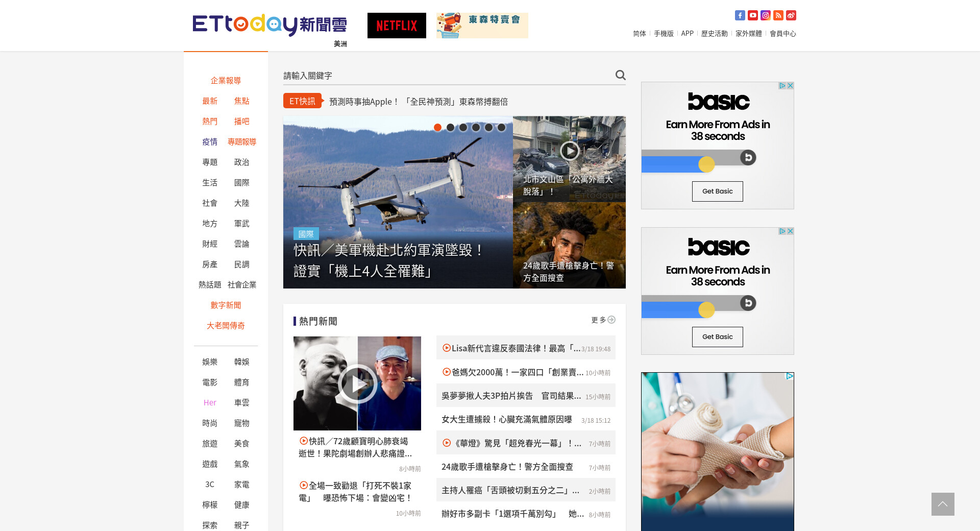
Task: Open 主持人罹癌 article
Action: pos(510,490)
